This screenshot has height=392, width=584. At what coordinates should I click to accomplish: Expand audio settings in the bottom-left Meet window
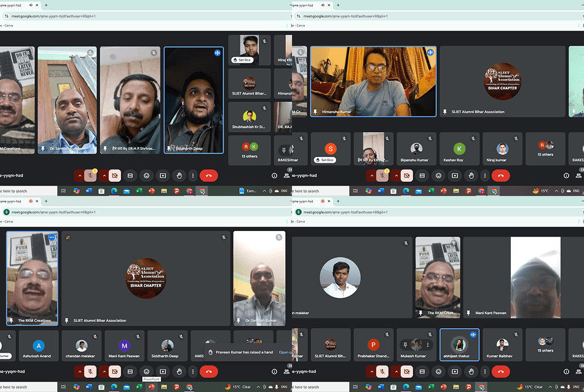coord(80,372)
